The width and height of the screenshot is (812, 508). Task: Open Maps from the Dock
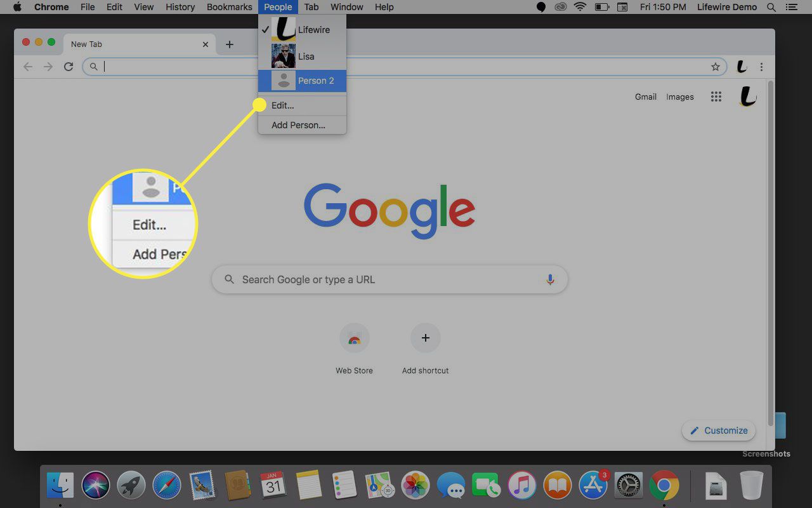point(380,486)
